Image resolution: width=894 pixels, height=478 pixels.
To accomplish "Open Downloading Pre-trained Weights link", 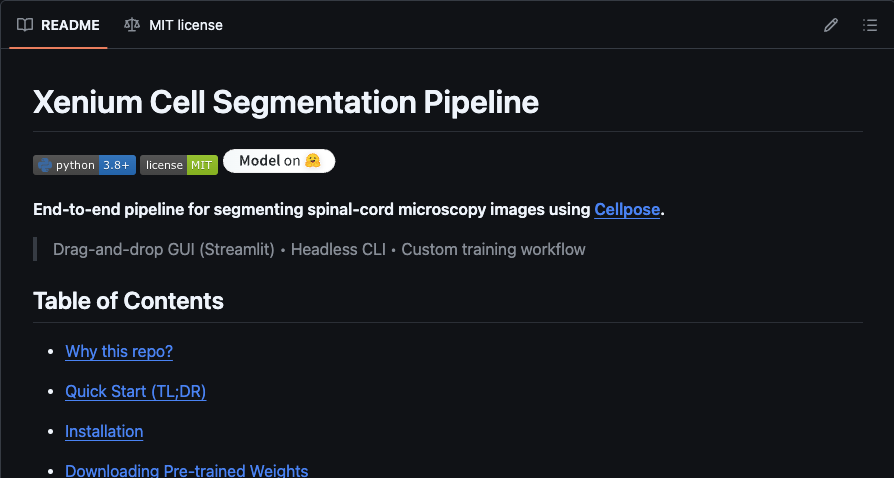I will 187,471.
